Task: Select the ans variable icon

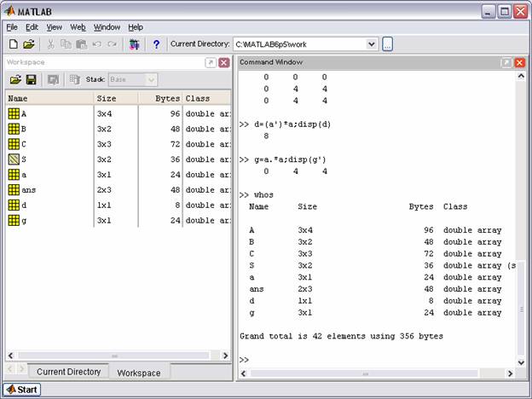Action: tap(14, 190)
